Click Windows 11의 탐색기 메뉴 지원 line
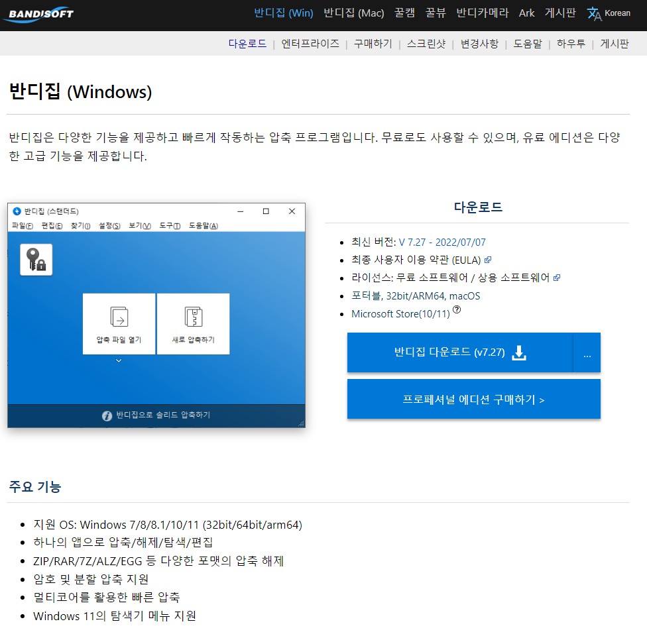The width and height of the screenshot is (647, 644). [114, 616]
